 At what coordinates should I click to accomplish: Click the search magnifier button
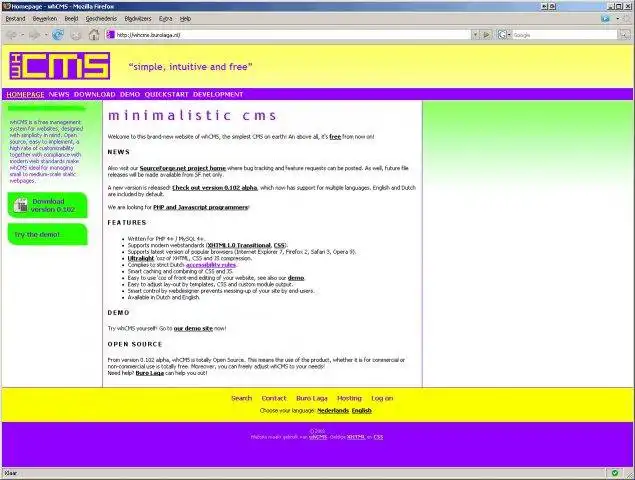coord(624,35)
